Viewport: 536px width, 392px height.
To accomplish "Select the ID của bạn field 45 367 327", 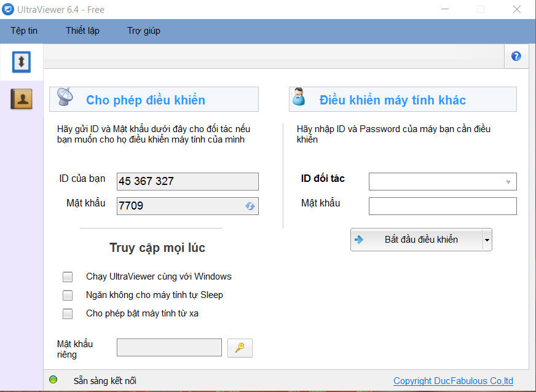I will [187, 181].
